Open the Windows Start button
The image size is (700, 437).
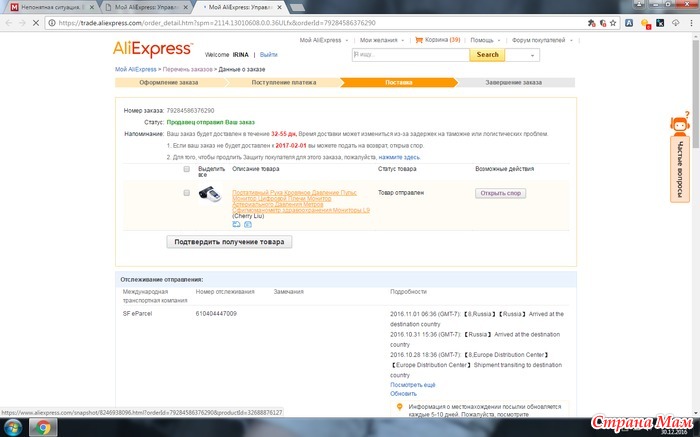(13, 427)
